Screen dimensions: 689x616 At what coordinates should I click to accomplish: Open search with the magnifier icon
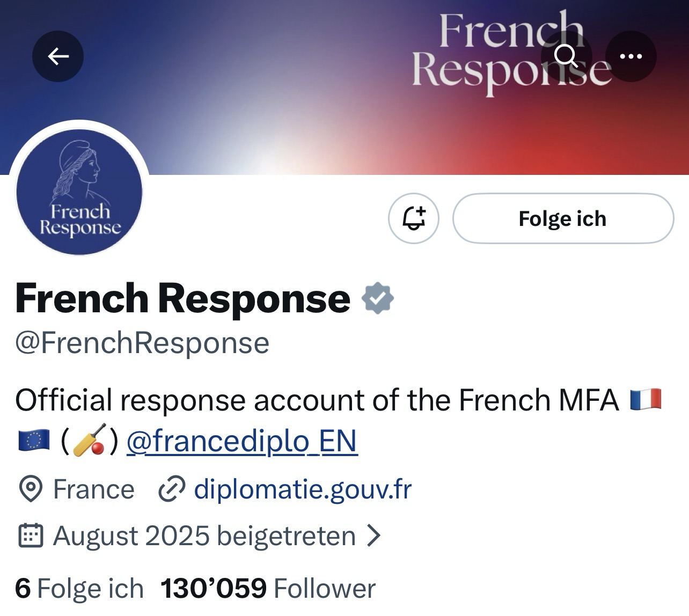[566, 56]
